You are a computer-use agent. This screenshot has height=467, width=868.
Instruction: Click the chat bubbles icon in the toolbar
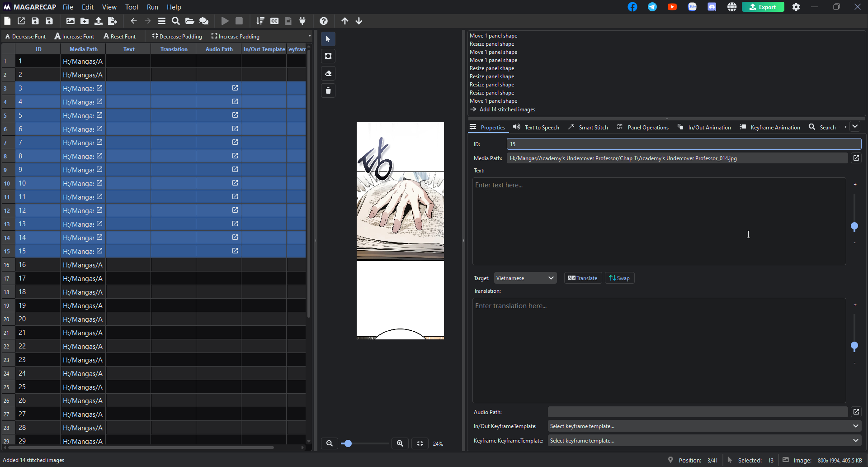point(204,21)
